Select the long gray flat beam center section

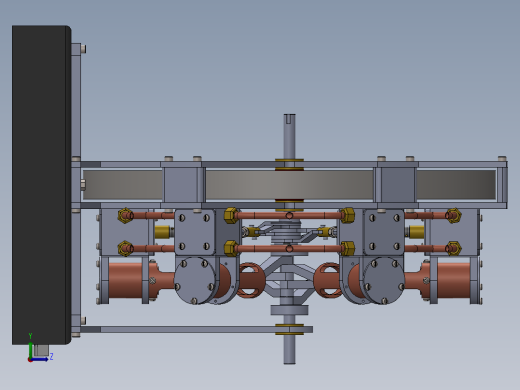tap(289, 185)
